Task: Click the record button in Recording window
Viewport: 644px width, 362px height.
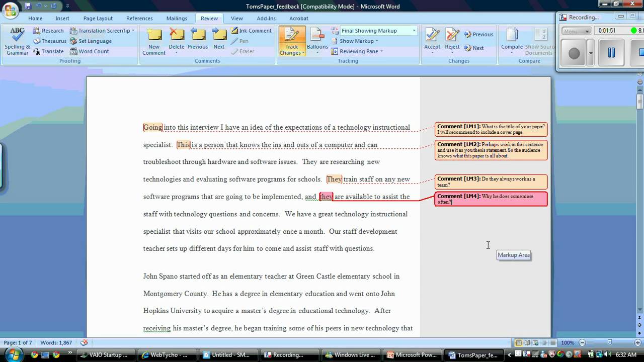Action: [574, 53]
